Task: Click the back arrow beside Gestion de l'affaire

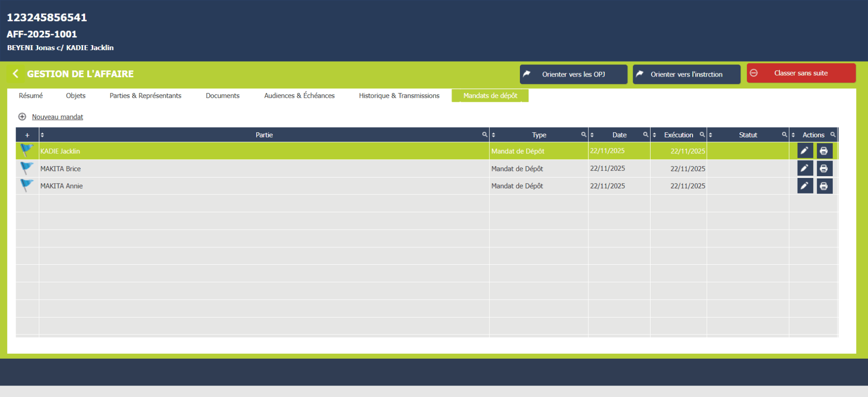Action: click(16, 74)
